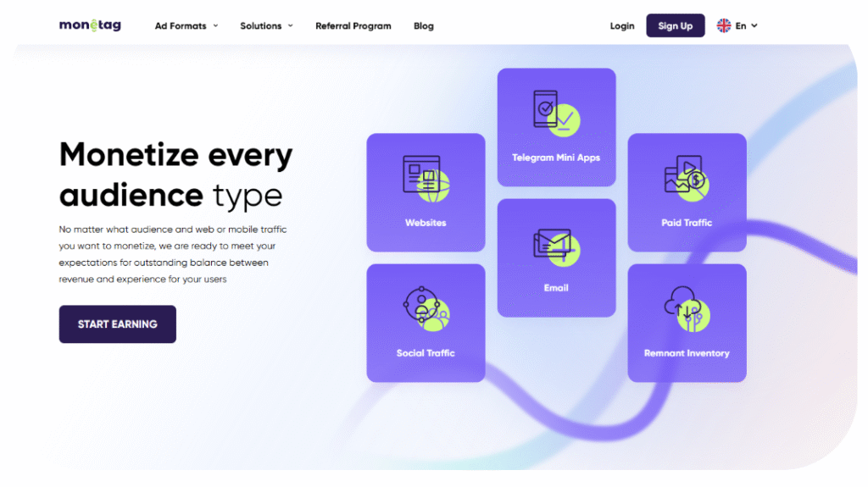Viewport: 868px width, 487px height.
Task: Click the Websites browser globe icon
Action: click(x=426, y=178)
